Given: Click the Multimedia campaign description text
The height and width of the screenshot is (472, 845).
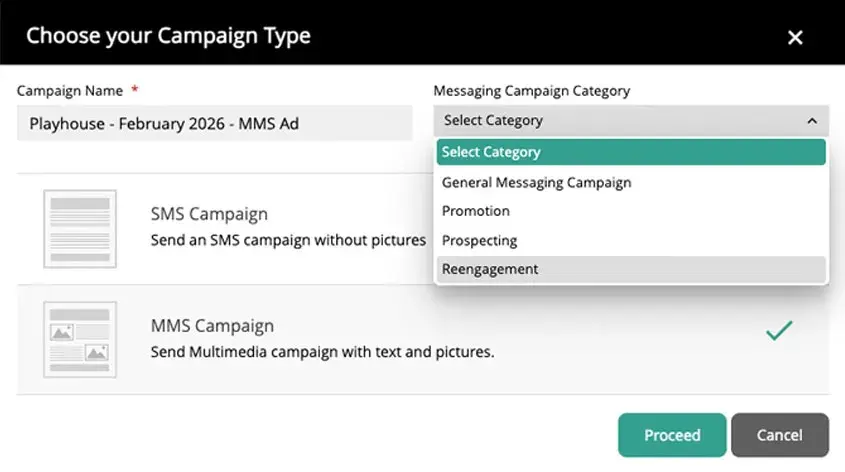Looking at the screenshot, I should click(x=322, y=352).
